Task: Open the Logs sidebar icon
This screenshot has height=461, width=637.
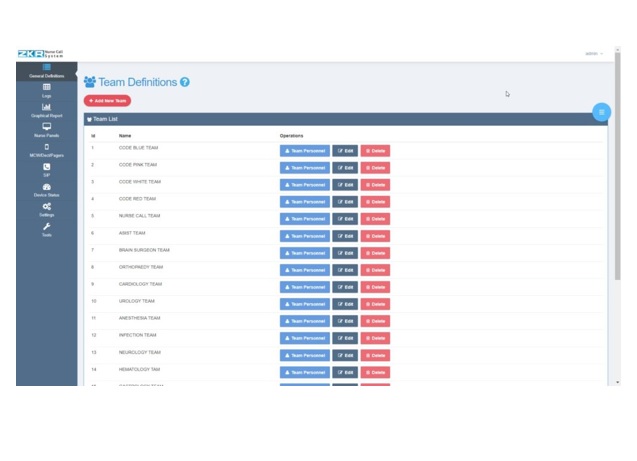Action: click(46, 87)
